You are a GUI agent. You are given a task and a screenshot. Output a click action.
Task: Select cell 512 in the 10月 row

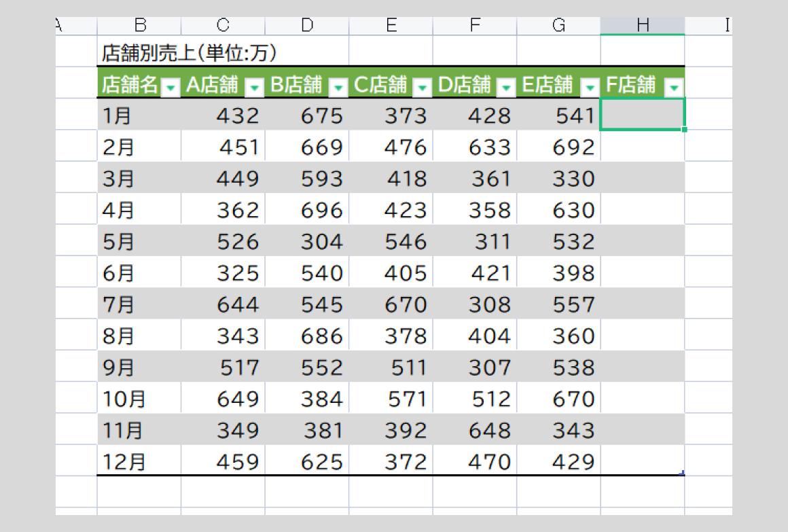click(475, 398)
